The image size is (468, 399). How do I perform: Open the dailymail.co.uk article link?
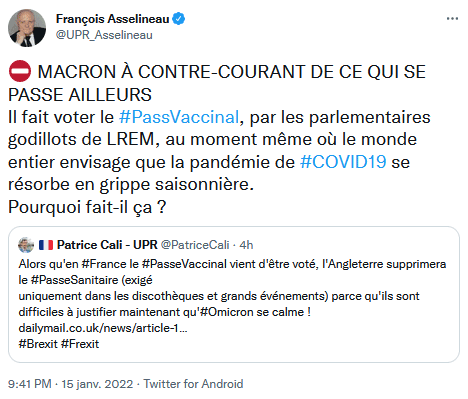(x=103, y=328)
